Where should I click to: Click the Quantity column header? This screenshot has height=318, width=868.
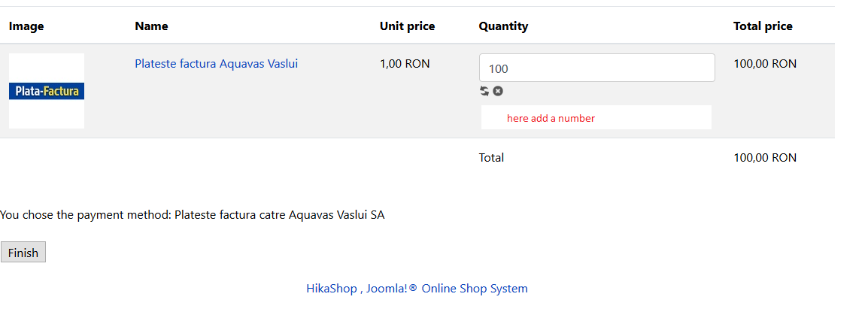click(503, 26)
